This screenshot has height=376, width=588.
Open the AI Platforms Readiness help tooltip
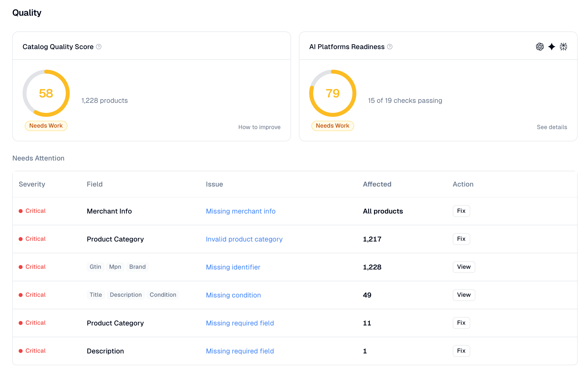[390, 47]
